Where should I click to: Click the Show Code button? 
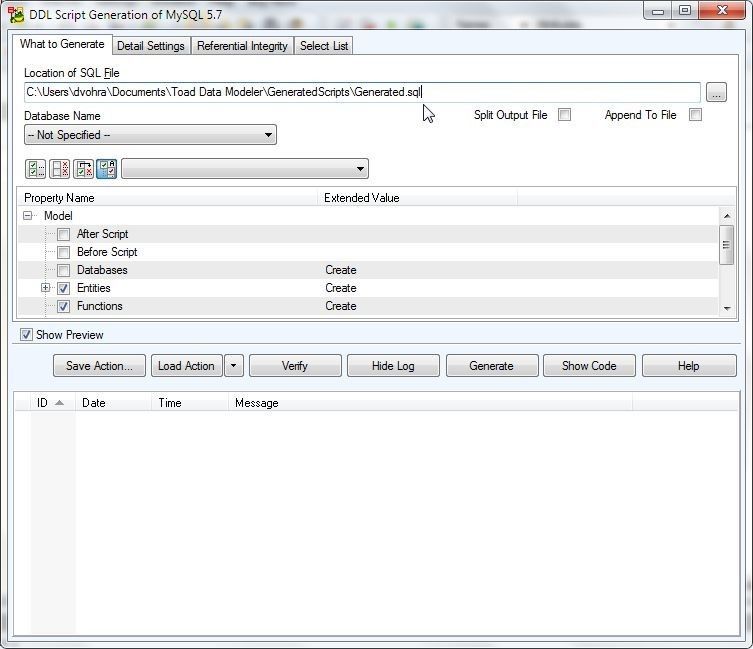(x=589, y=366)
